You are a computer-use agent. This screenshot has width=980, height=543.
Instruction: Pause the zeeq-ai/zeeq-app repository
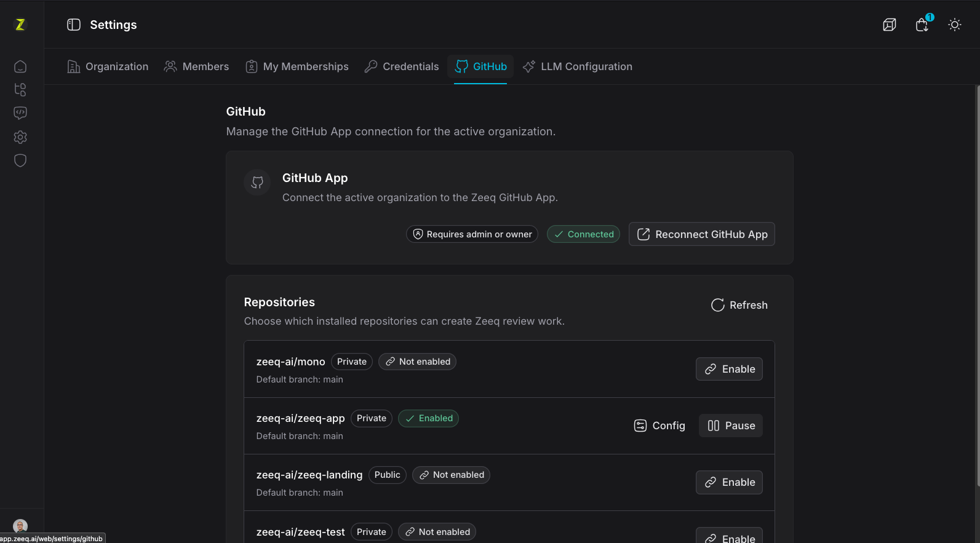731,426
